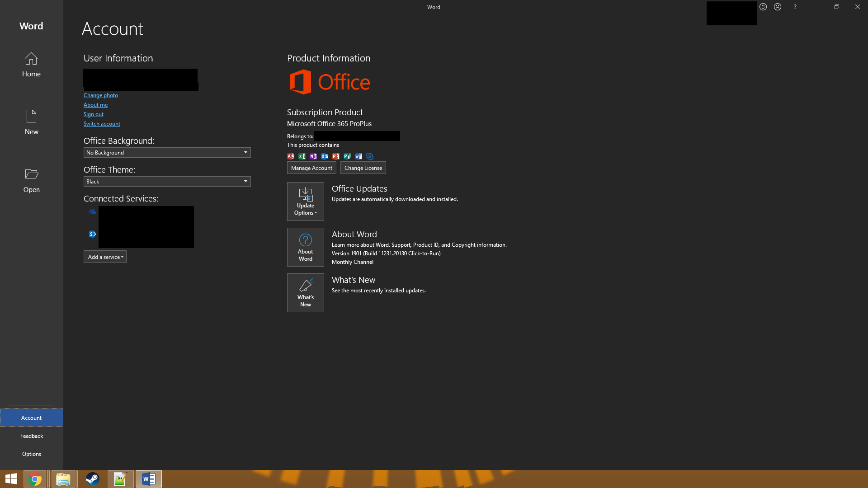Click the Publisher icon in product contains row

[347, 156]
